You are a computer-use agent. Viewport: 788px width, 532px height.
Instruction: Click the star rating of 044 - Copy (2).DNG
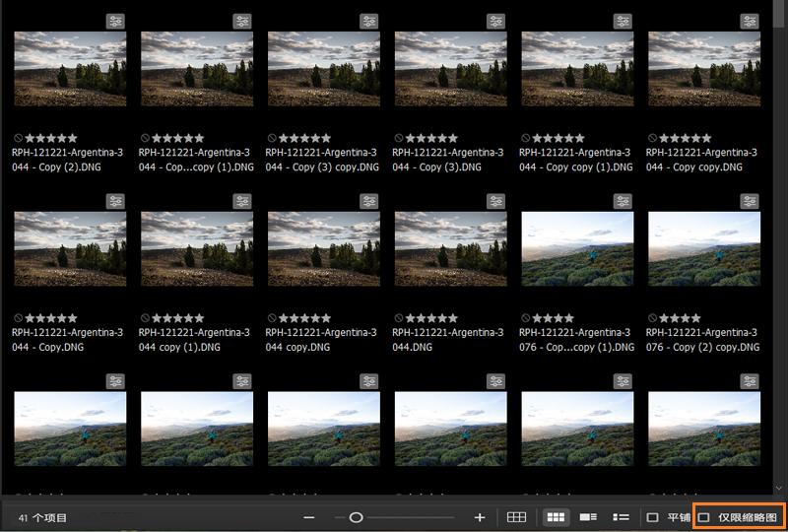pos(51,138)
